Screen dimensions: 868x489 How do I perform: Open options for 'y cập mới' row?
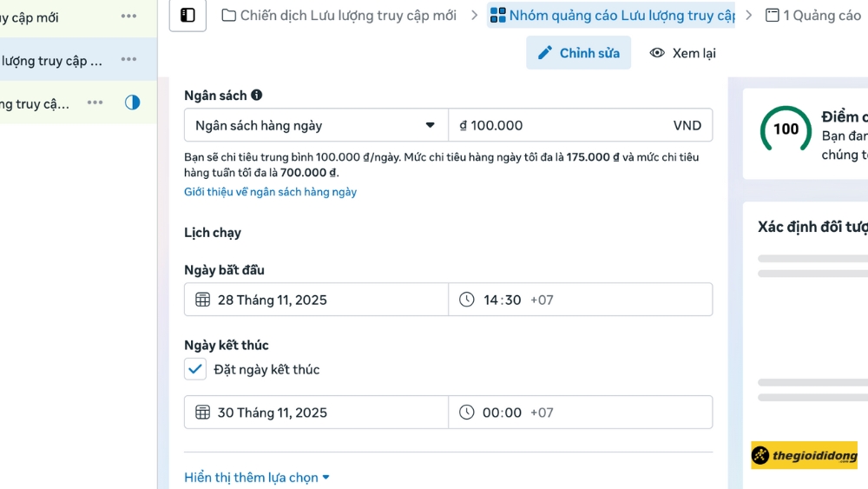[128, 16]
